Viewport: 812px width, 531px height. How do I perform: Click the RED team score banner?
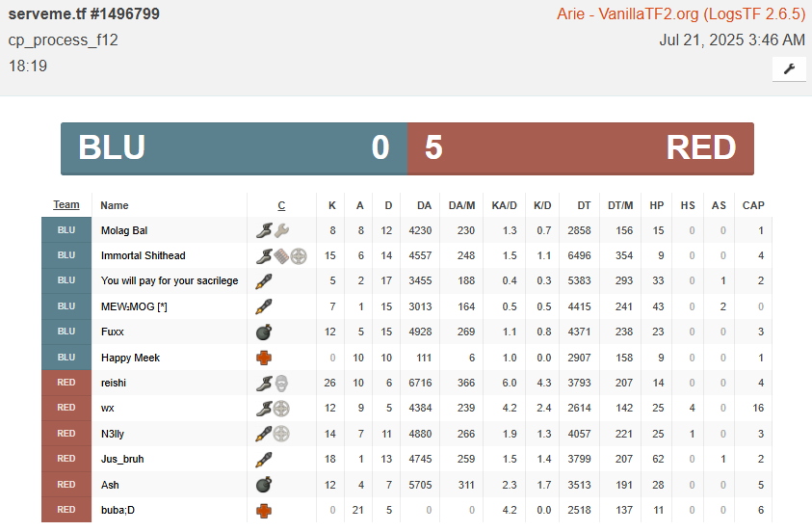tap(581, 148)
